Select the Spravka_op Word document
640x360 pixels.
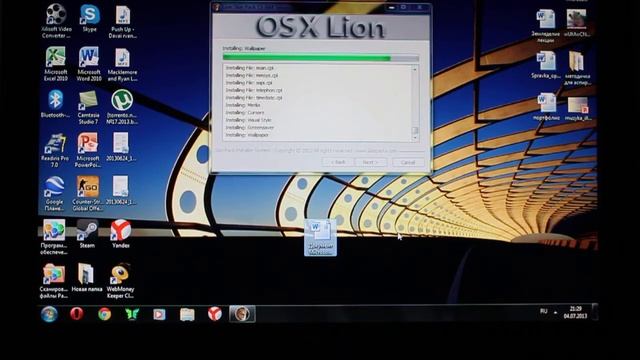click(x=546, y=65)
